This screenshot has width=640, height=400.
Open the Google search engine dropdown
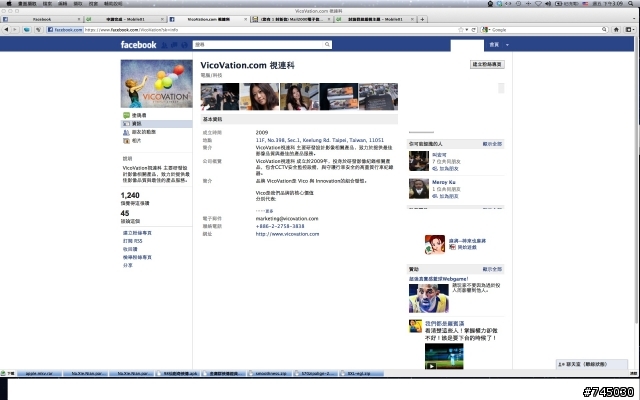(486, 29)
